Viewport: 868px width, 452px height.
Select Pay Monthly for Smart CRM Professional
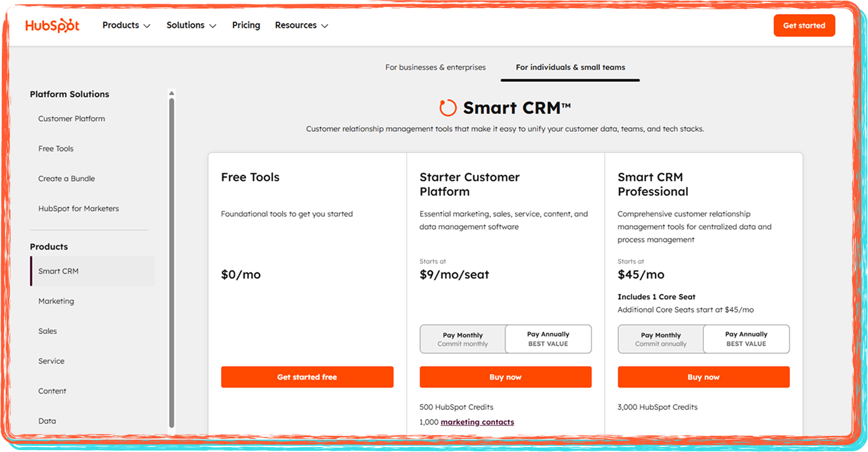[660, 339]
